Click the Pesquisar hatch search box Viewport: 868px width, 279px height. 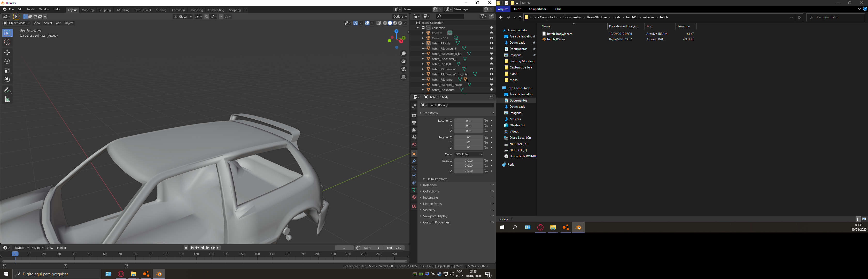[835, 17]
